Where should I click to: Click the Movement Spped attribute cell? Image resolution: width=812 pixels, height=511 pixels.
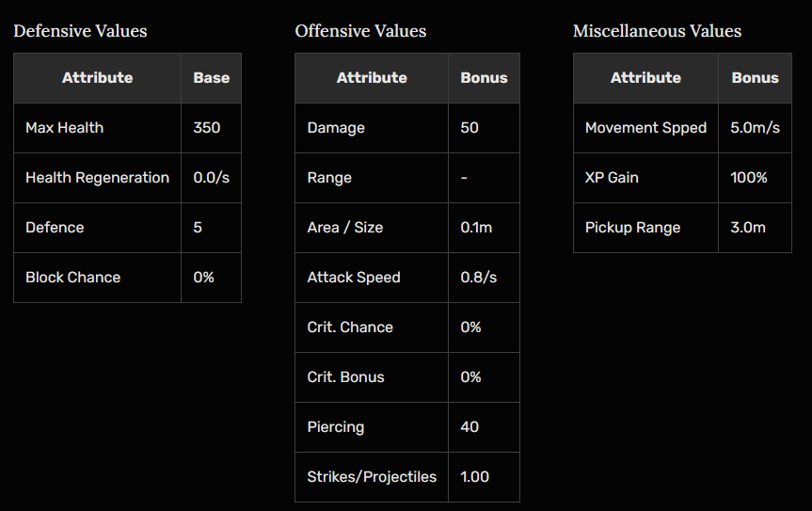point(645,128)
